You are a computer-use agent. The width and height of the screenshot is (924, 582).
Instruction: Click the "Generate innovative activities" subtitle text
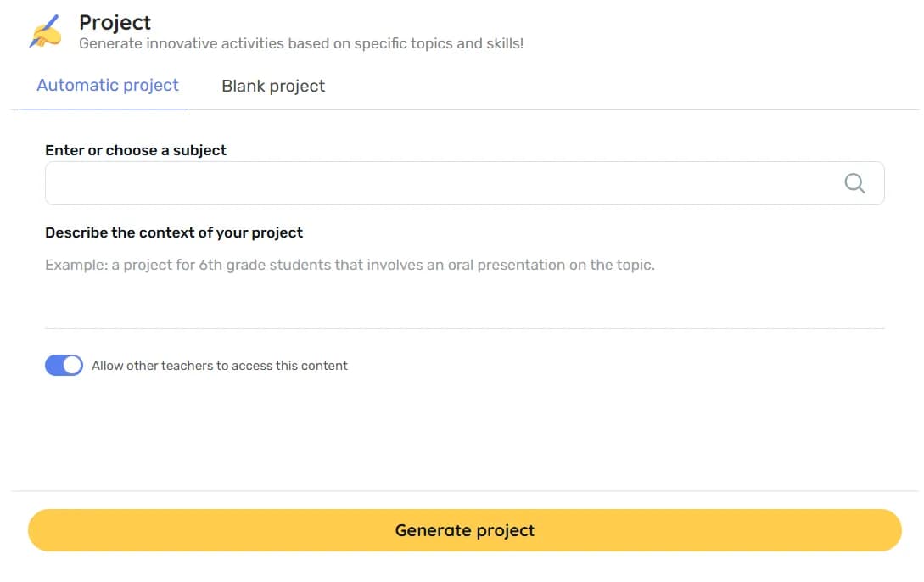[x=301, y=43]
